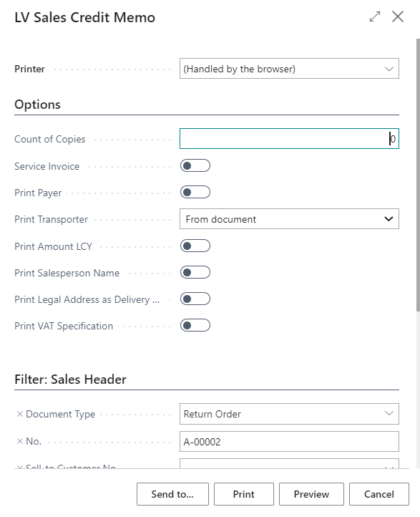Toggle Print Legal Address as Delivery
The width and height of the screenshot is (420, 517).
pos(195,299)
